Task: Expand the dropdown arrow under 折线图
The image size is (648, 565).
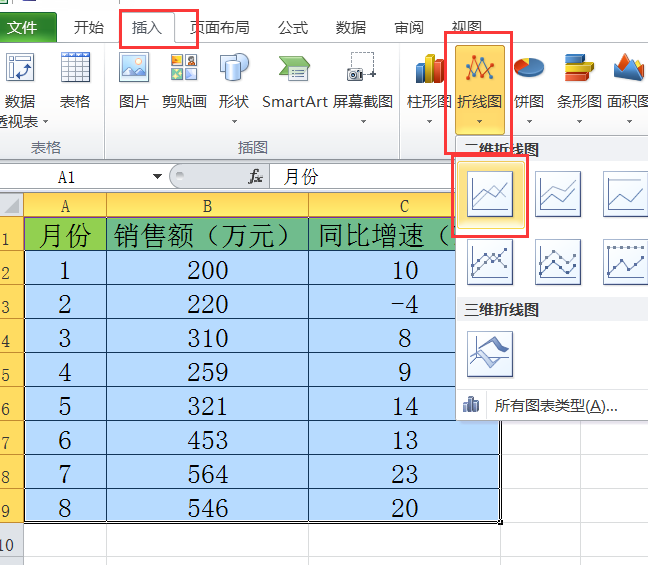Action: [479, 122]
